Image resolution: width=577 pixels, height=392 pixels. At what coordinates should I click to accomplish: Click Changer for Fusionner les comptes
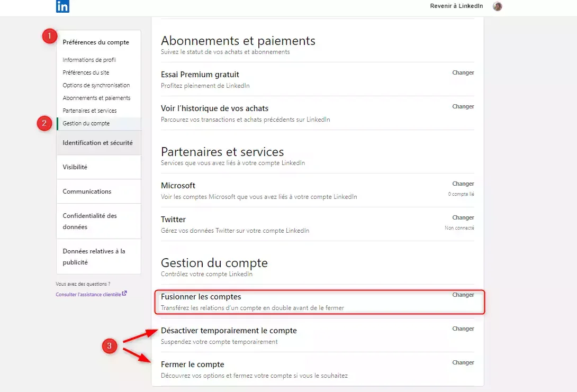[463, 295]
